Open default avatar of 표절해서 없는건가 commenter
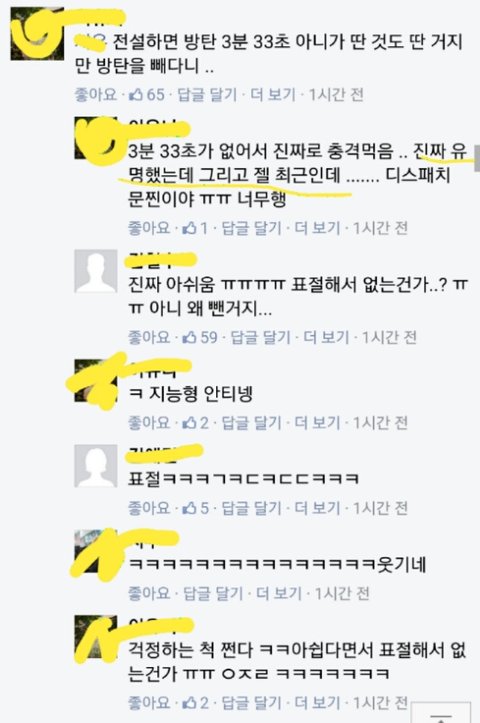The width and height of the screenshot is (480, 723). [96, 272]
